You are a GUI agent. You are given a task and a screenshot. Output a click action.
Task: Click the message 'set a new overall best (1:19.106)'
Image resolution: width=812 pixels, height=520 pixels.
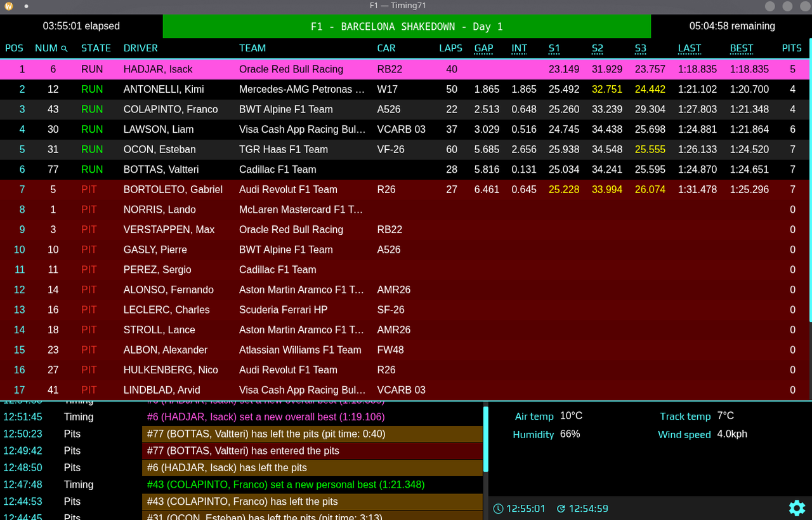[266, 417]
